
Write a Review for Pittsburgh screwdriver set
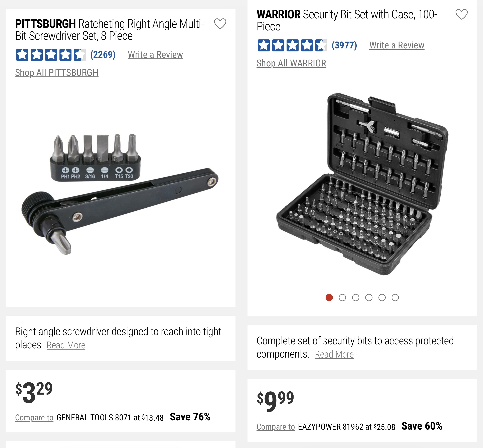155,55
